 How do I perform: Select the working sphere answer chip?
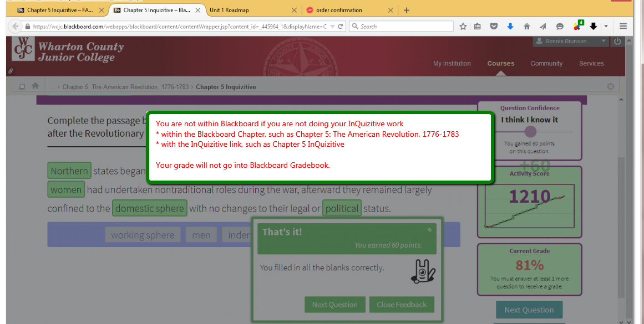coord(143,235)
